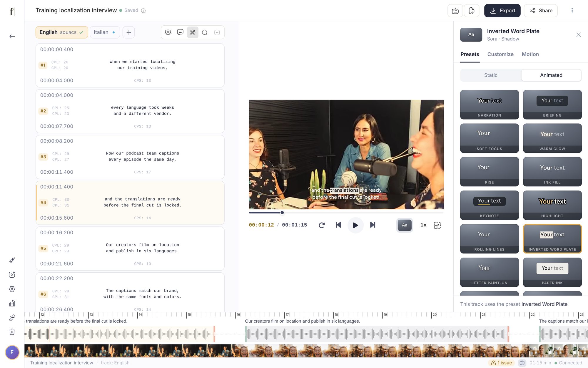The width and height of the screenshot is (588, 368).
Task: Add a new language track with plus
Action: tap(129, 32)
